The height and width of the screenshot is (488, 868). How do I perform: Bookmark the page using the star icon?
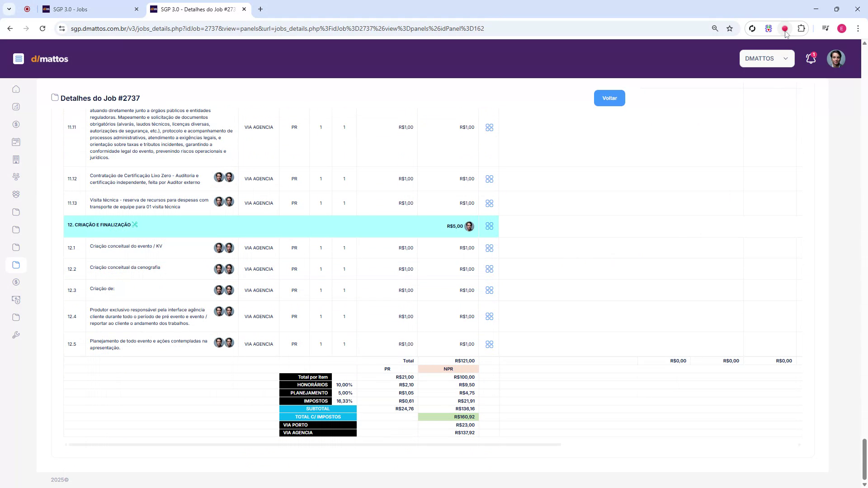point(729,28)
